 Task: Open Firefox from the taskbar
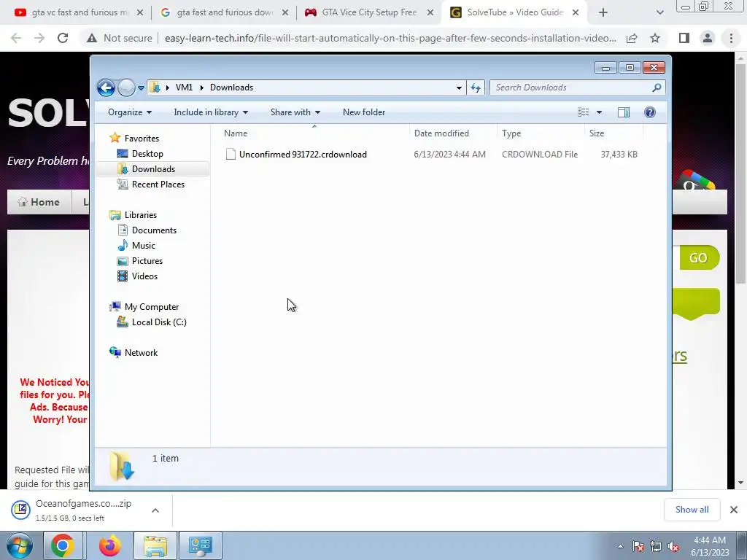pyautogui.click(x=110, y=545)
